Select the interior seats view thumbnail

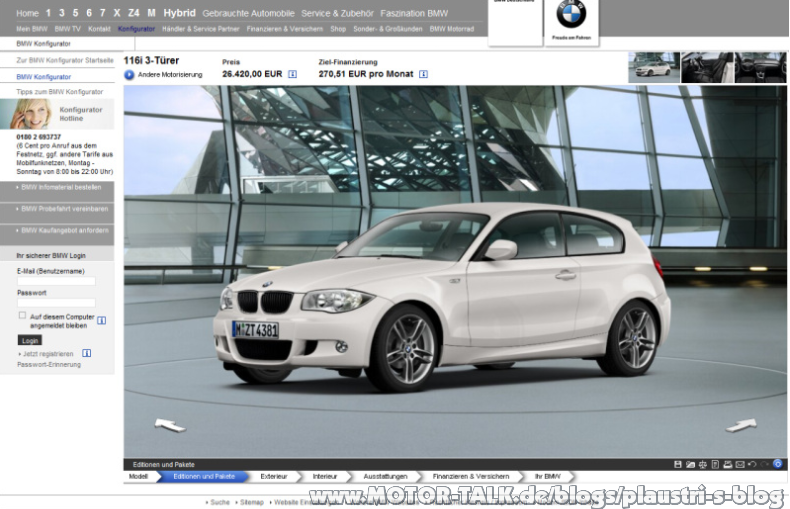pyautogui.click(x=707, y=67)
